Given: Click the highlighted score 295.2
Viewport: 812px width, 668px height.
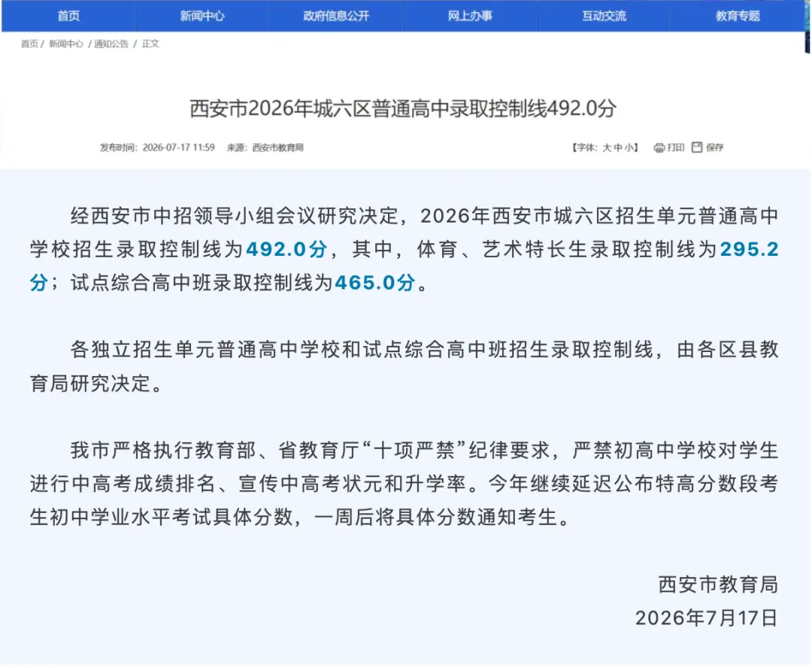Looking at the screenshot, I should 750,249.
